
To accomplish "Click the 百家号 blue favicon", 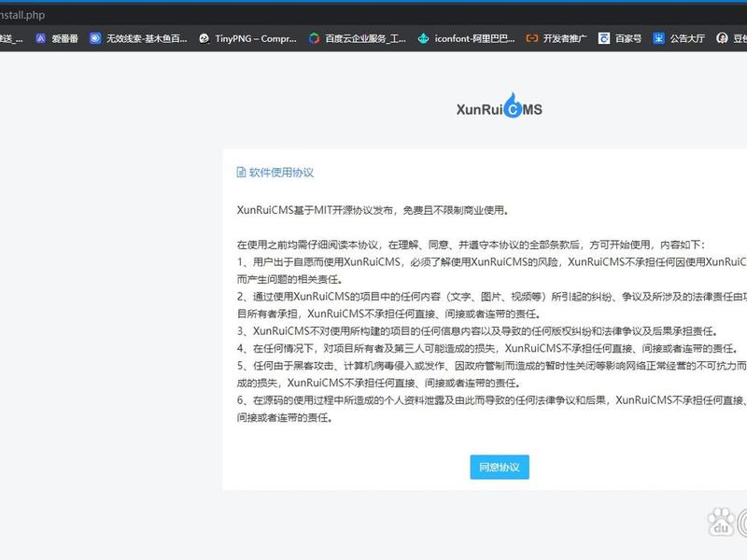I will 604,38.
